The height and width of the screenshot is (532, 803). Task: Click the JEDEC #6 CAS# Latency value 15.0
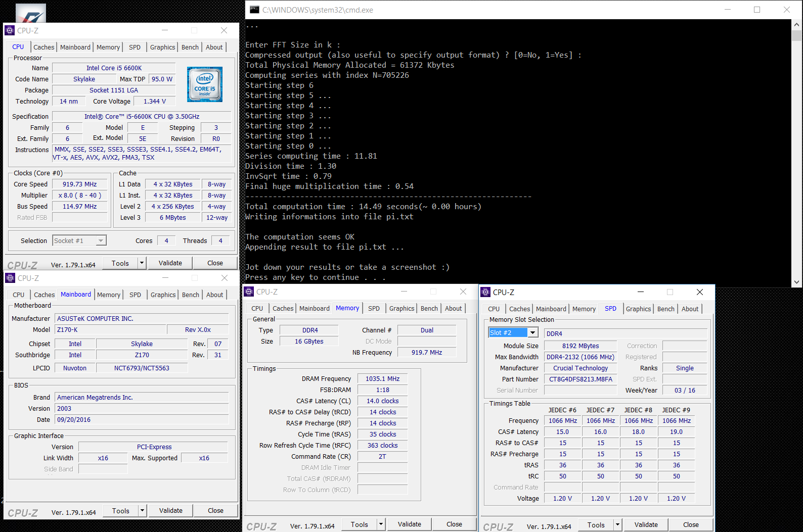[x=563, y=432]
